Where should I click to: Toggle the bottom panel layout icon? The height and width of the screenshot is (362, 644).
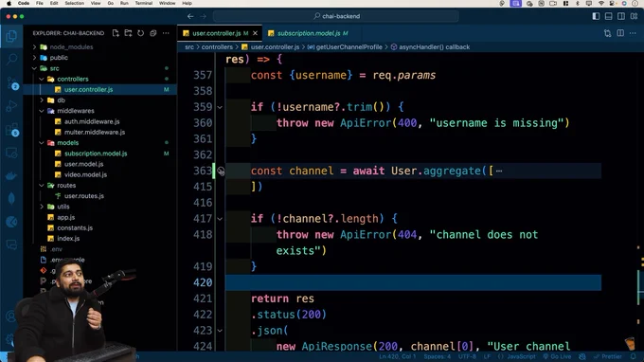click(609, 16)
